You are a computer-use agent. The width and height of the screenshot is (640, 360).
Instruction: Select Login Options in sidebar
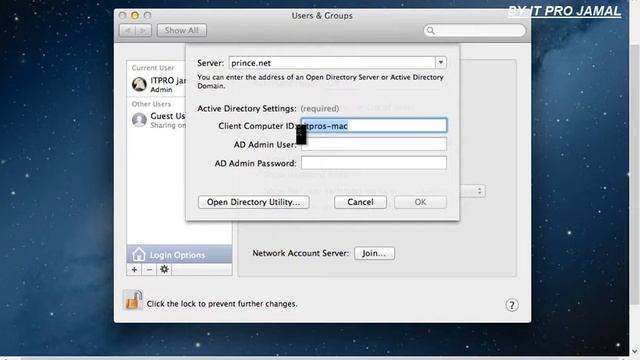(179, 255)
